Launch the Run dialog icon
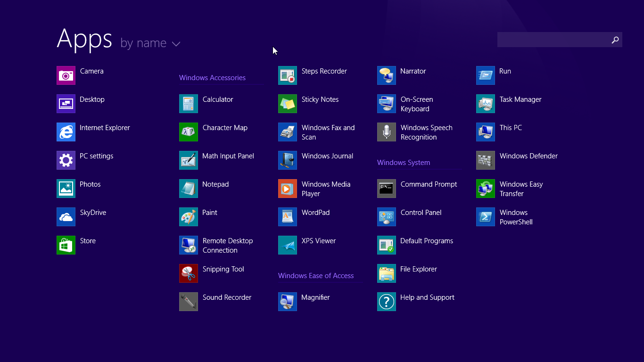 pos(486,75)
